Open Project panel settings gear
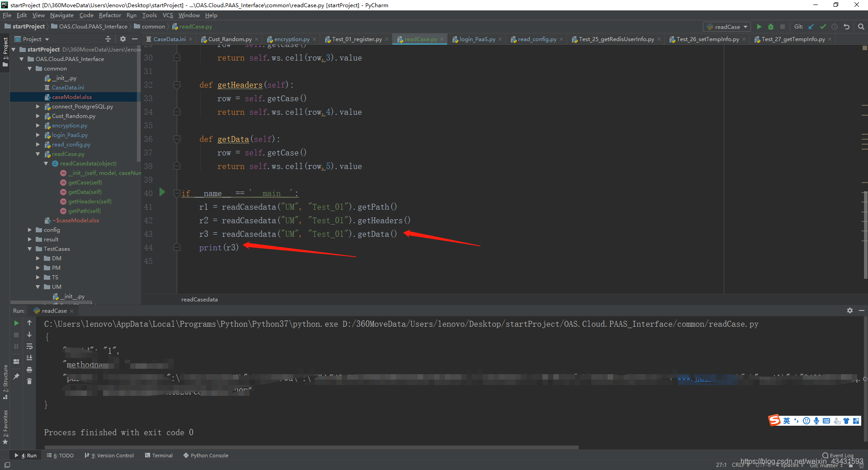Image resolution: width=868 pixels, height=470 pixels. [123, 39]
